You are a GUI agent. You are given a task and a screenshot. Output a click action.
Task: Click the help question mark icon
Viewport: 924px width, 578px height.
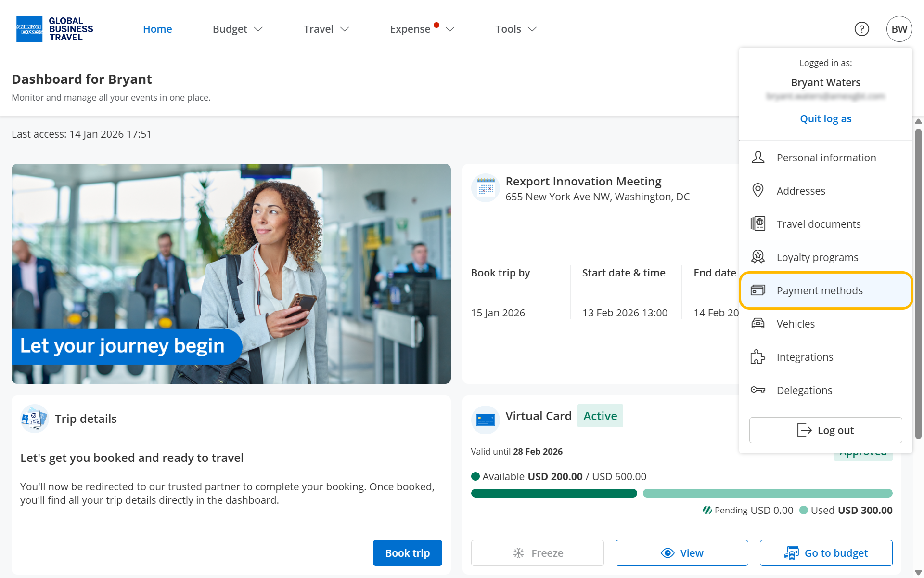pos(861,29)
